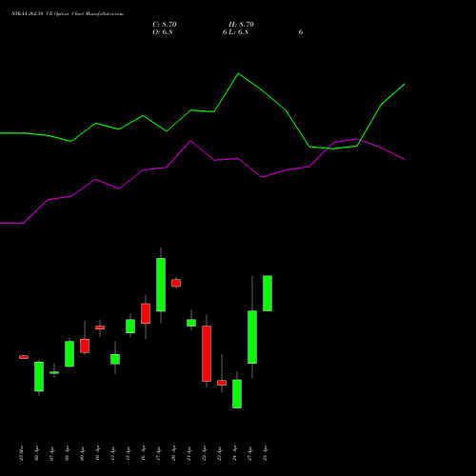Click the 17 Apr date label
Screen dimensions: 476x476
coord(158,453)
